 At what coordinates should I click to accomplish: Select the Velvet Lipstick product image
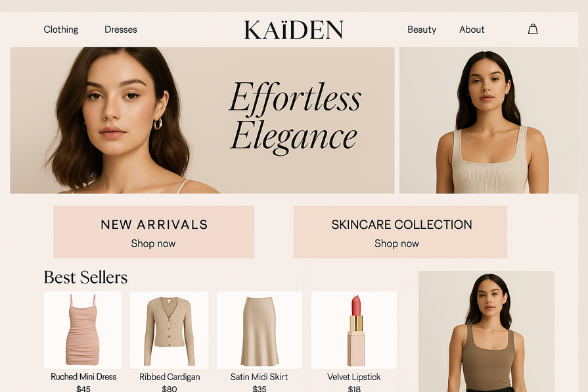[353, 330]
